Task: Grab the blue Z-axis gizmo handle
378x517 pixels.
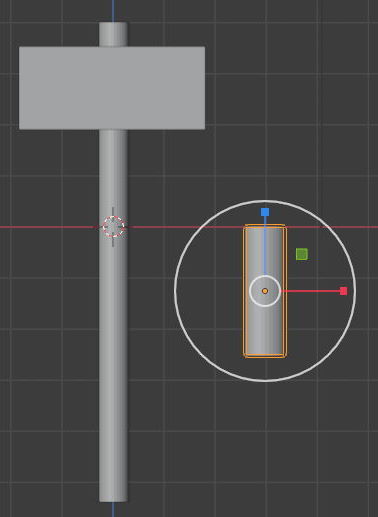Action: pyautogui.click(x=265, y=212)
